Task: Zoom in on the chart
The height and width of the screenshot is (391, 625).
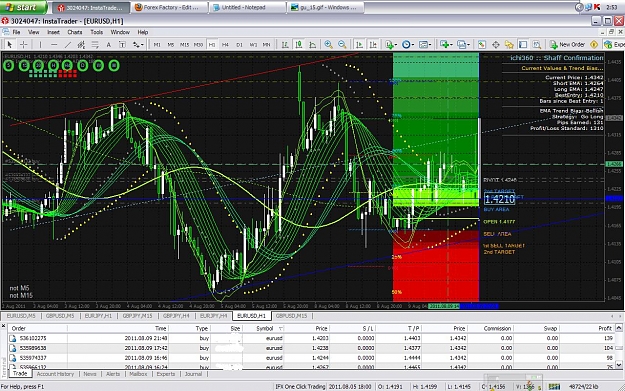Action: [x=328, y=45]
